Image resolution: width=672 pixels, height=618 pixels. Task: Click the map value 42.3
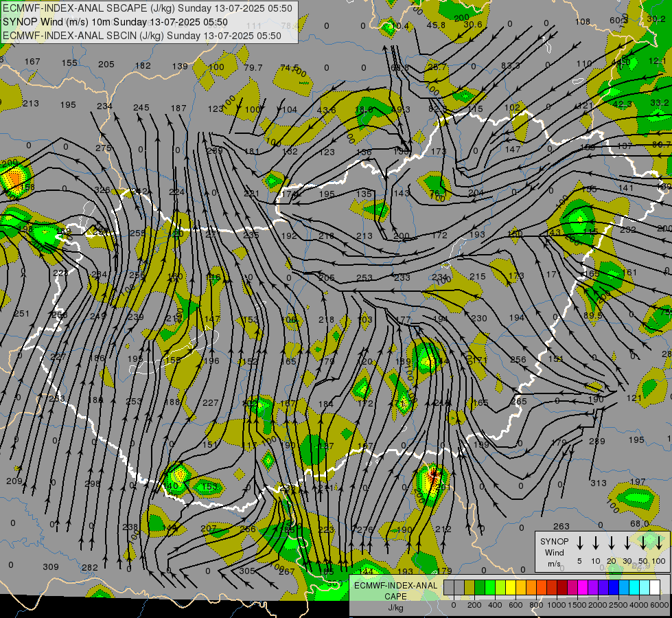[623, 104]
